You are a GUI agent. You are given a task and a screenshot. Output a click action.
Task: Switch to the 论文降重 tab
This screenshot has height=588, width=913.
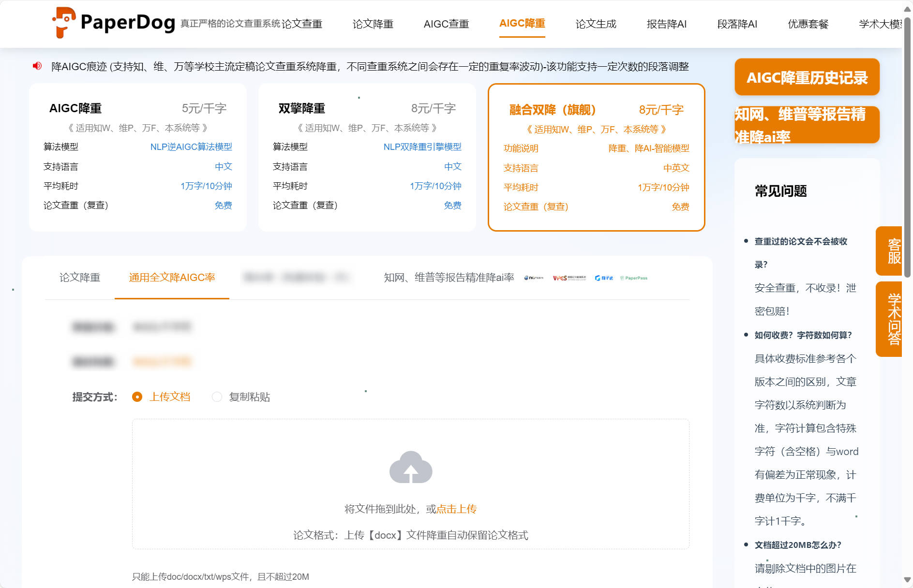pyautogui.click(x=80, y=278)
